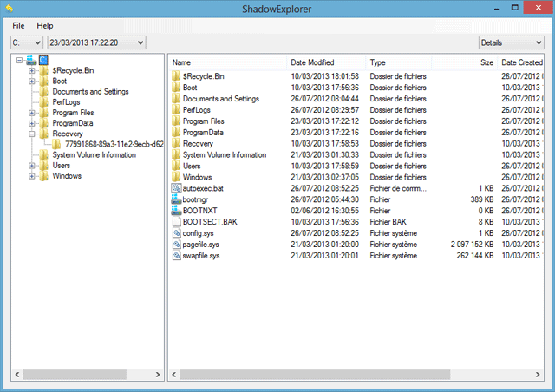The height and width of the screenshot is (392, 555).
Task: Open the C: drive selection dropdown
Action: coord(26,42)
